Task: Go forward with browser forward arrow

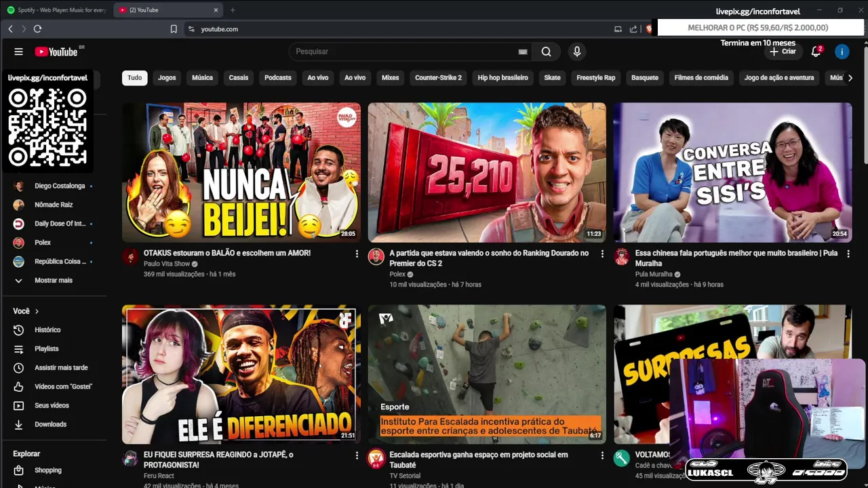Action: (24, 29)
